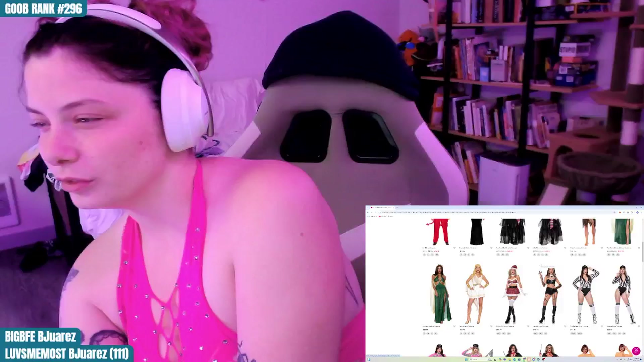
Task: Add white goddess costume to wishlist heart
Action: (491, 326)
